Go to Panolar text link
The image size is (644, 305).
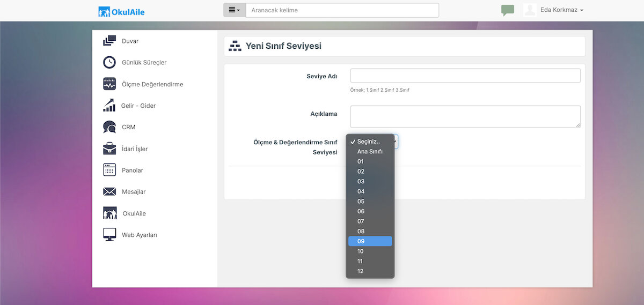(133, 170)
